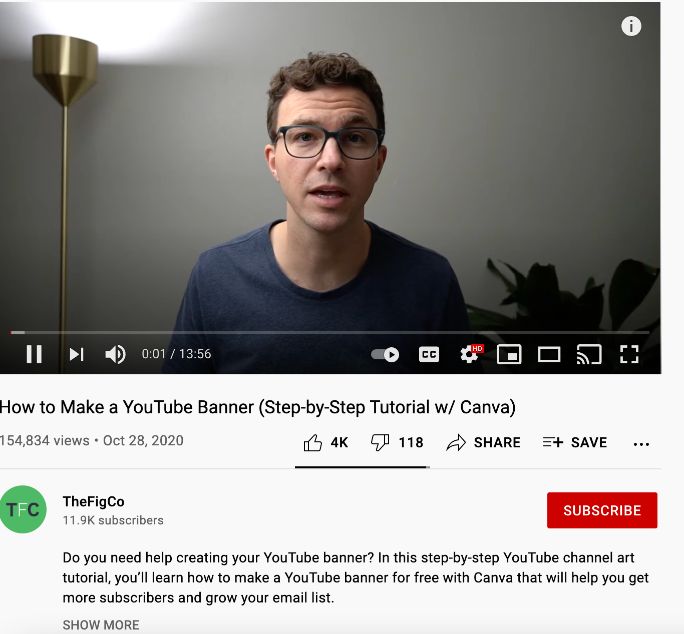The height and width of the screenshot is (634, 684).
Task: Mute the video volume speaker icon
Action: pos(116,354)
